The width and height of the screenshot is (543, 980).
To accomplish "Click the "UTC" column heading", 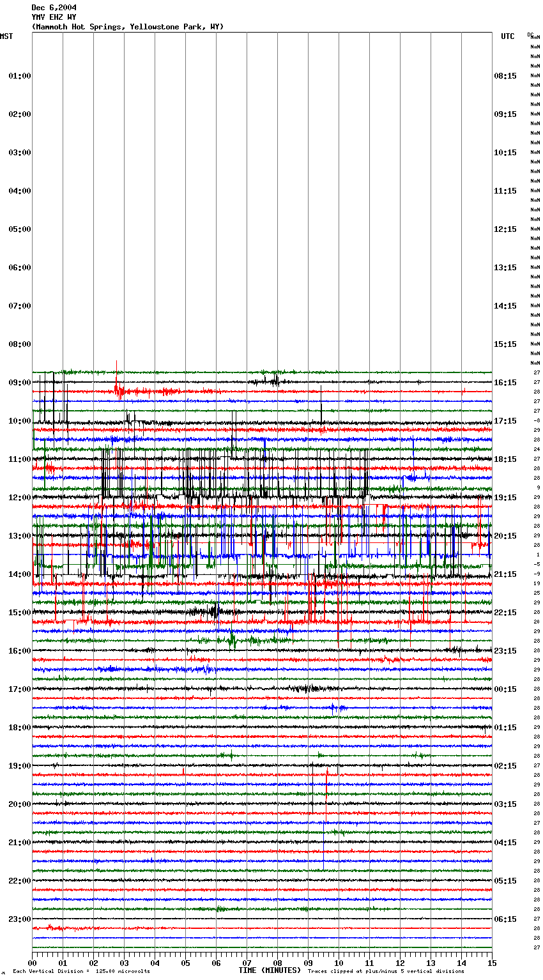I will [508, 36].
